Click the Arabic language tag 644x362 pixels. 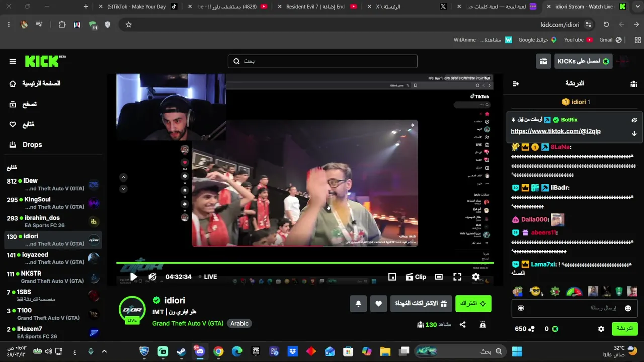pos(239,324)
